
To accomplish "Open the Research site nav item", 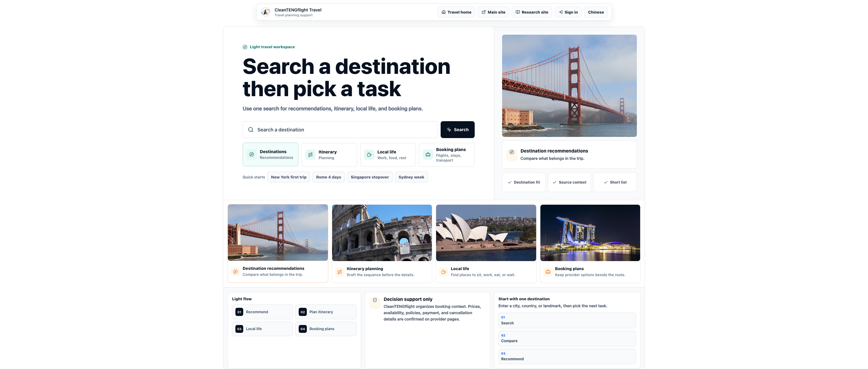I will pyautogui.click(x=532, y=12).
